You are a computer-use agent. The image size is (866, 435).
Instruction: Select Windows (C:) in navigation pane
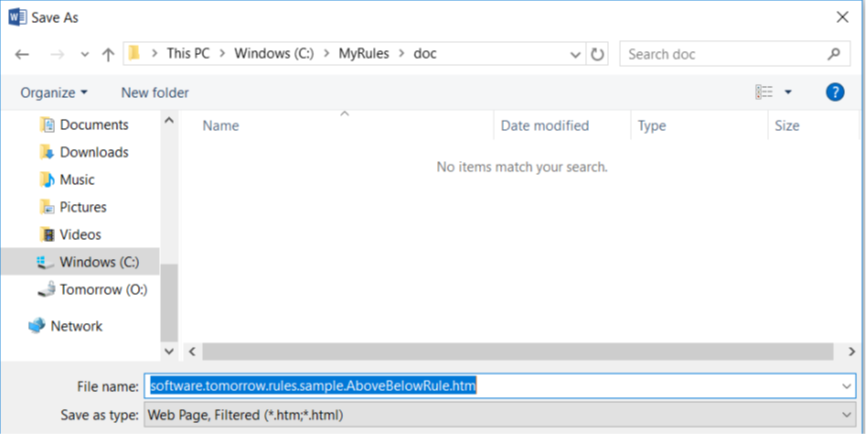tap(98, 262)
